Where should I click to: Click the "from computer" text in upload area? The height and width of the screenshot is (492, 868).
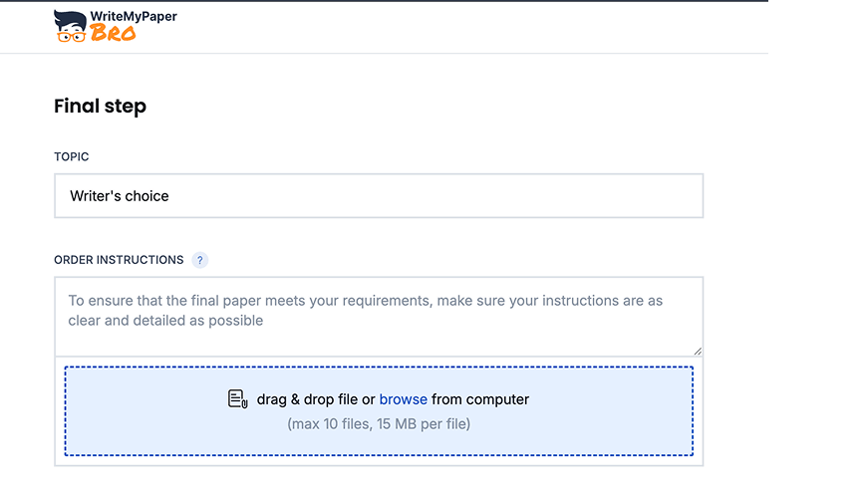coord(480,399)
